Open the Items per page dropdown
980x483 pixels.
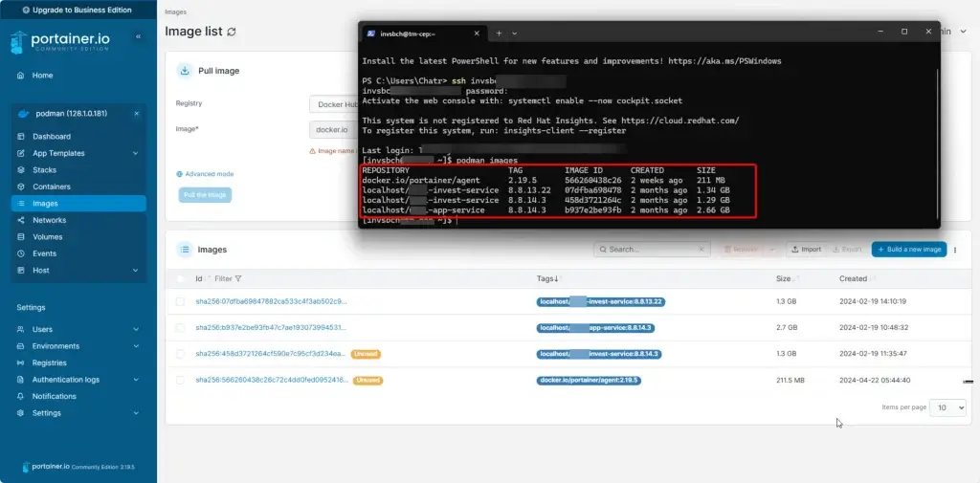pyautogui.click(x=947, y=407)
